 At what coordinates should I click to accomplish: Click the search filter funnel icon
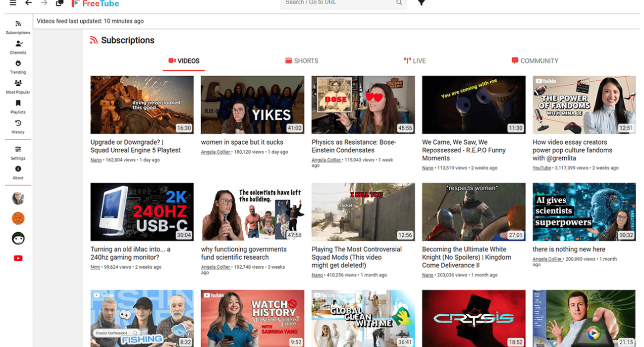coord(422,3)
